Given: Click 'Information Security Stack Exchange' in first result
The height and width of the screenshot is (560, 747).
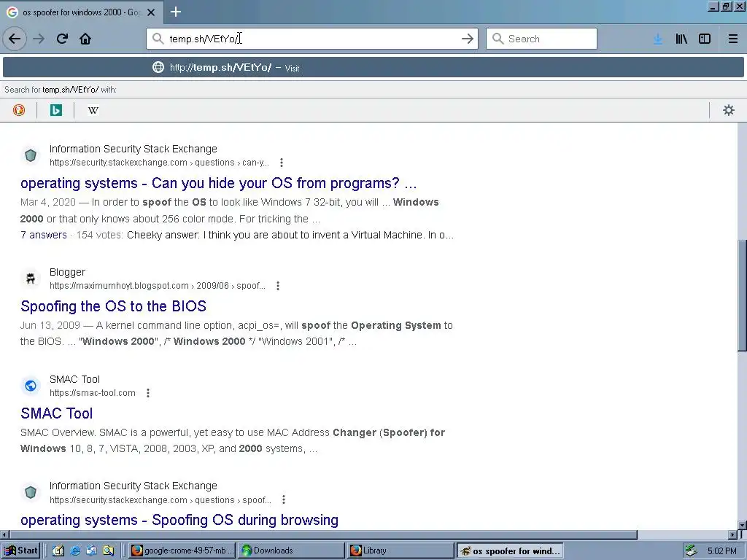Looking at the screenshot, I should [133, 149].
